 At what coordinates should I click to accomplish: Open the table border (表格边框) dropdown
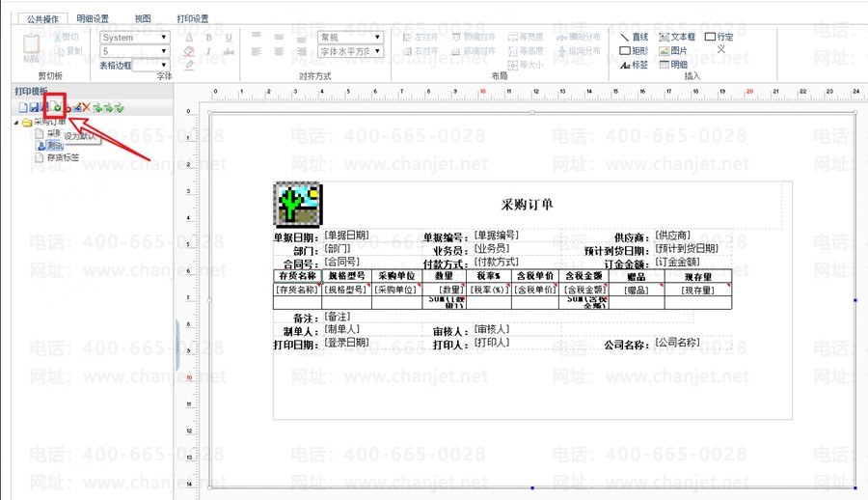(x=164, y=65)
